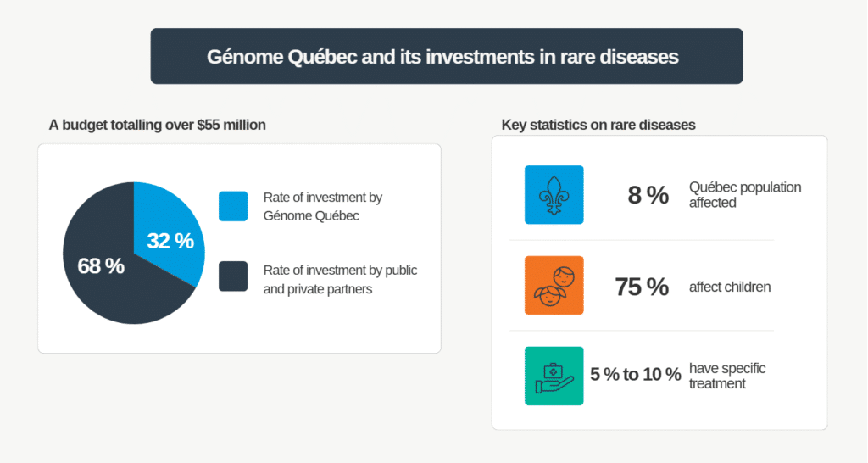This screenshot has height=463, width=868.
Task: Click the "5 % to 10 %" statistic
Action: coord(636,375)
